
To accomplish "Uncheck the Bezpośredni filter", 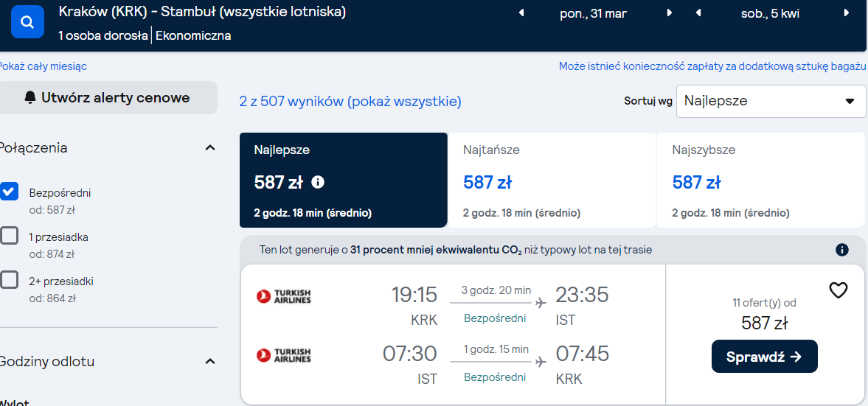I will [x=9, y=192].
